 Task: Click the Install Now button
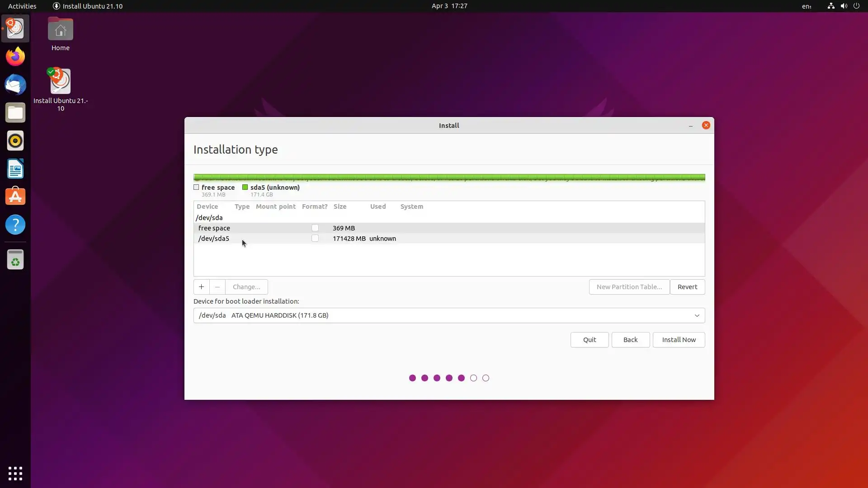click(679, 340)
